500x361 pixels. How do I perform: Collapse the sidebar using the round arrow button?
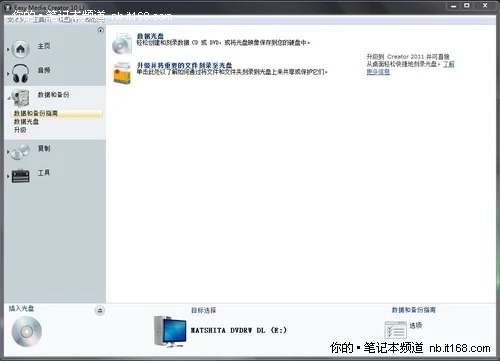(100, 31)
